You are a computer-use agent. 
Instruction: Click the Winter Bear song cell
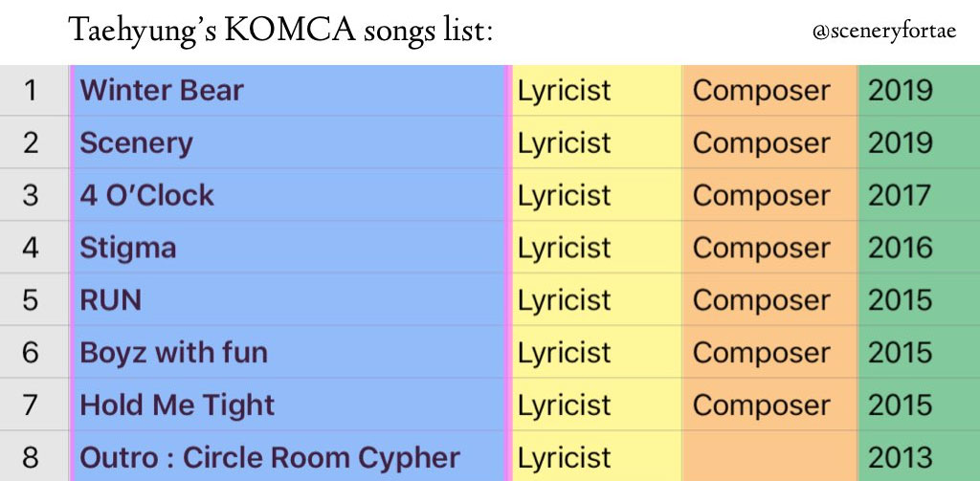287,91
